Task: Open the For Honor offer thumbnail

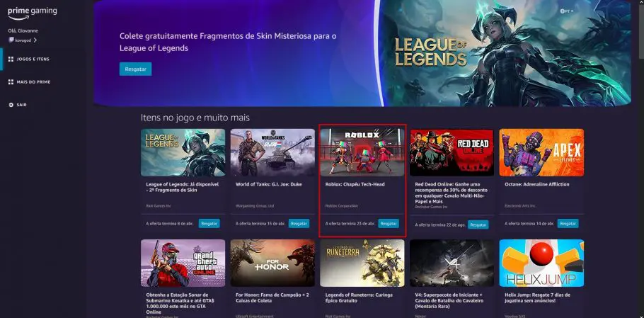Action: (272, 263)
